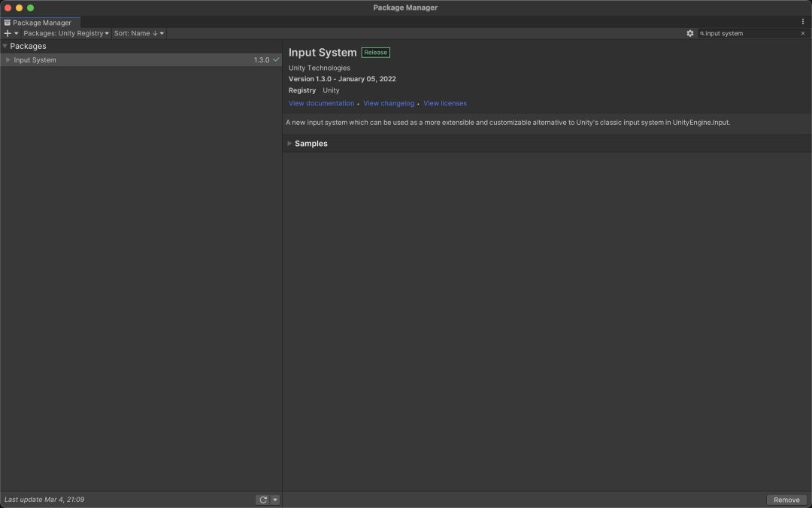812x508 pixels.
Task: Open the add package plus menu
Action: point(11,33)
